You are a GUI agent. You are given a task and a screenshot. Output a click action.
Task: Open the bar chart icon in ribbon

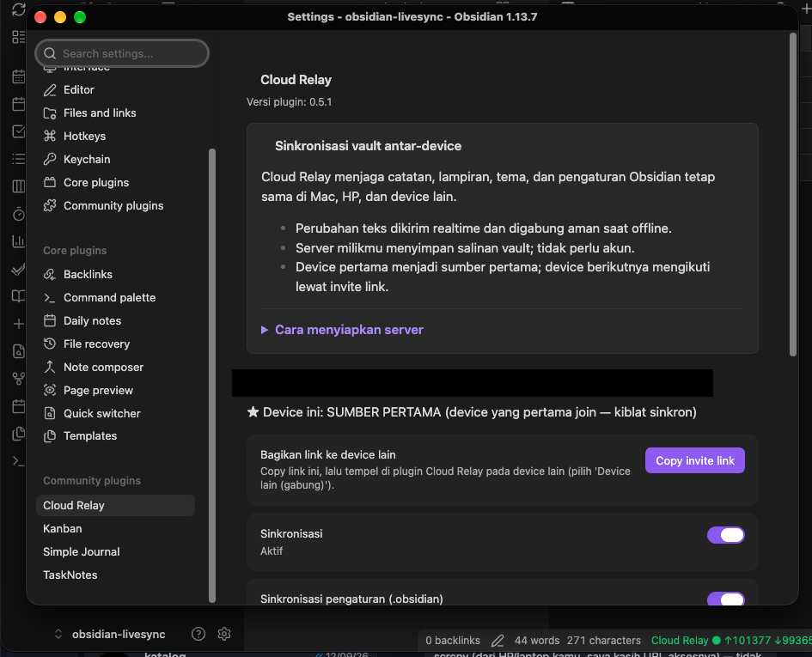[x=19, y=241]
